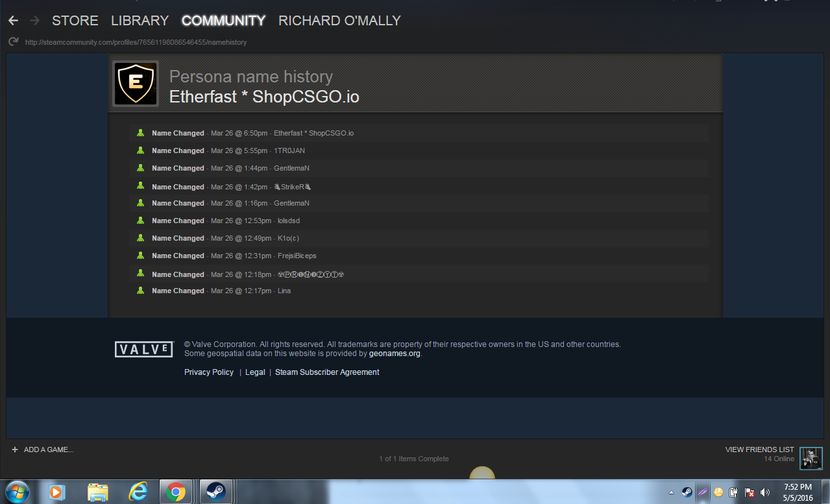This screenshot has width=830, height=504.
Task: Launch Internet Explorer from taskbar
Action: (x=137, y=492)
